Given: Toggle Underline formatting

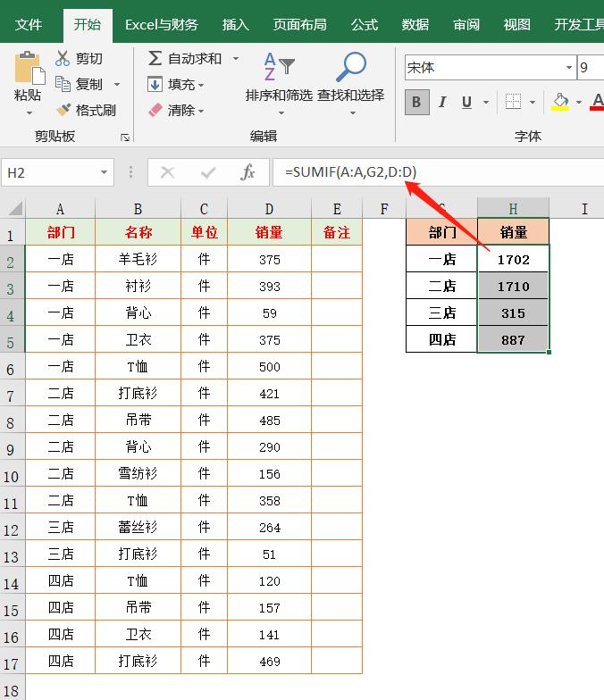Looking at the screenshot, I should (466, 103).
